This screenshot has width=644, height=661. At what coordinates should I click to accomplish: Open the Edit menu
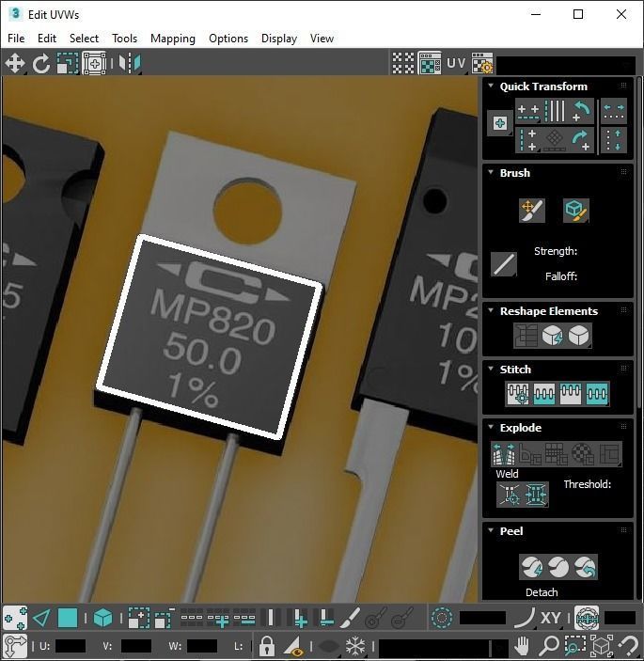pos(47,39)
